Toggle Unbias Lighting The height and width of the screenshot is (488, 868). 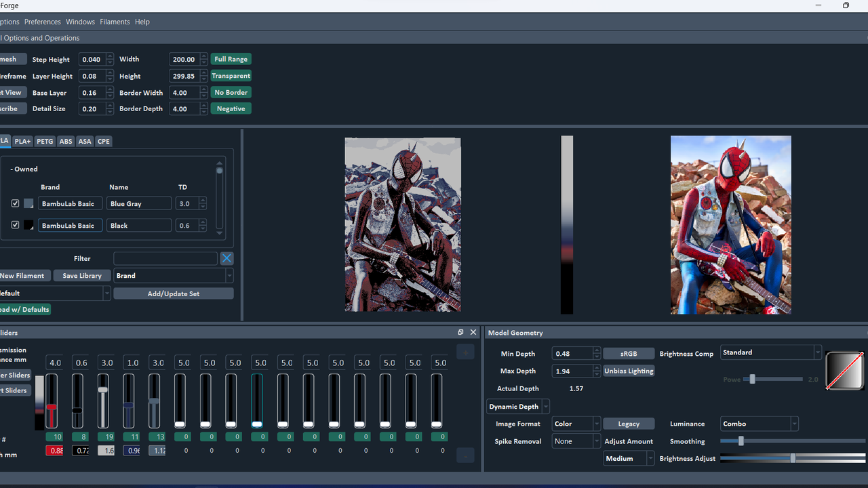tap(629, 371)
